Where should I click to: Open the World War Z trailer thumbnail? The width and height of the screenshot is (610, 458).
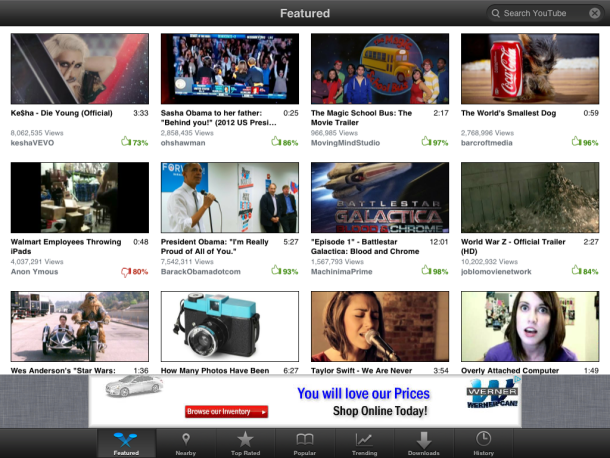(530, 198)
